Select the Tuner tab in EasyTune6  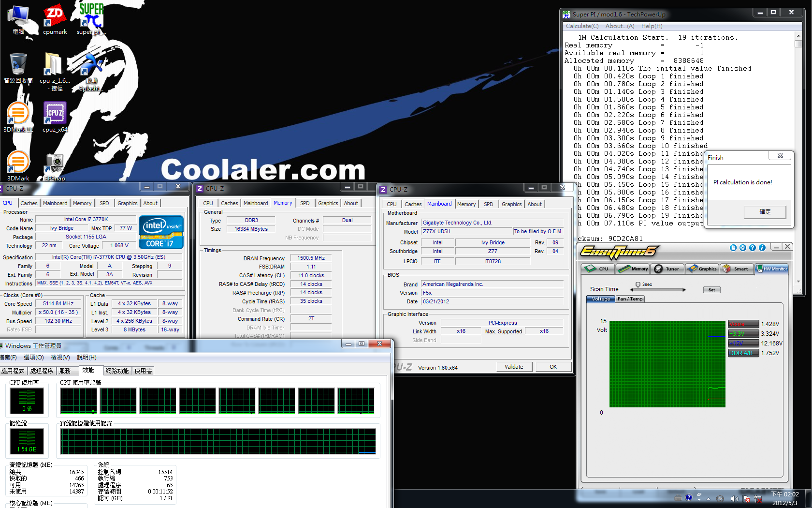click(667, 269)
